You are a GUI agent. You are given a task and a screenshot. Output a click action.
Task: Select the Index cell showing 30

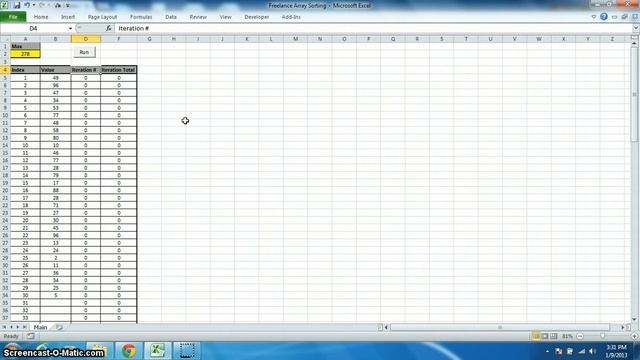pos(25,295)
